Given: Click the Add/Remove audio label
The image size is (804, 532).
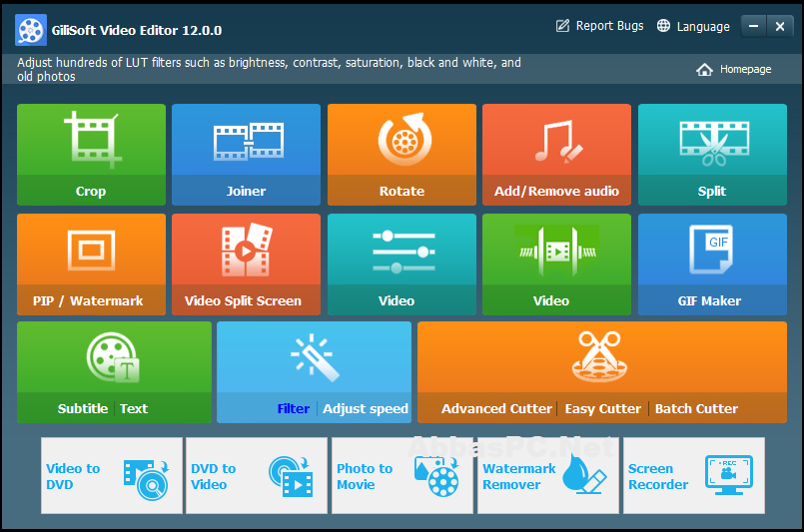Looking at the screenshot, I should 557,192.
